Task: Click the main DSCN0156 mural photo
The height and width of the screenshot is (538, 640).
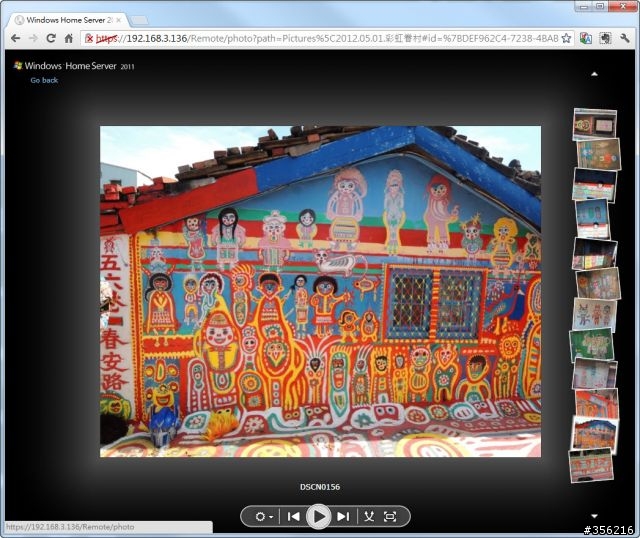Action: [x=320, y=291]
